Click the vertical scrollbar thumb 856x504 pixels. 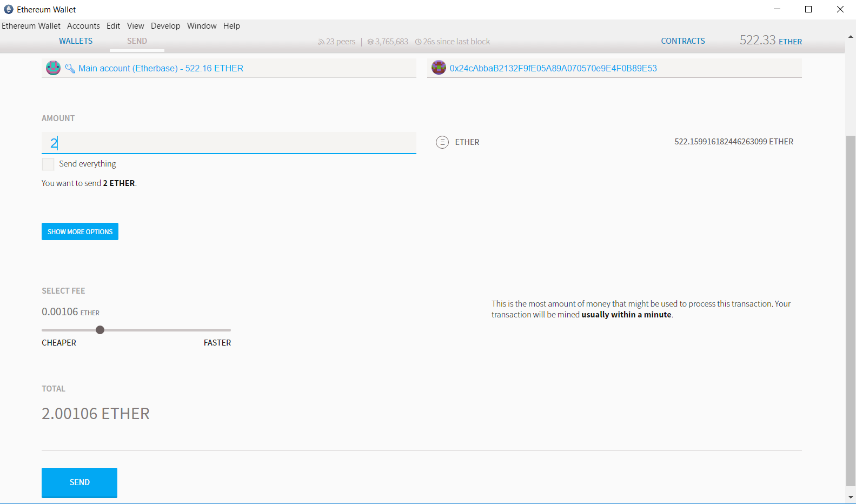click(851, 311)
